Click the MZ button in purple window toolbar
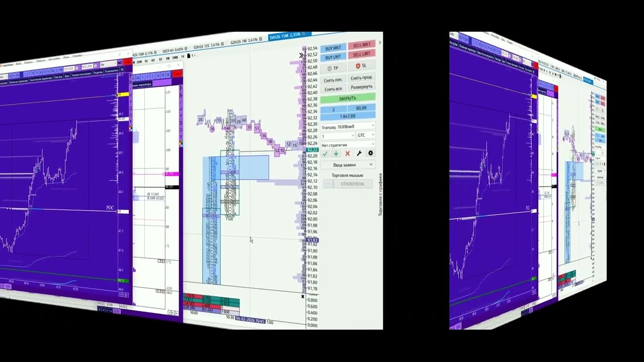The width and height of the screenshot is (644, 362). tap(119, 63)
